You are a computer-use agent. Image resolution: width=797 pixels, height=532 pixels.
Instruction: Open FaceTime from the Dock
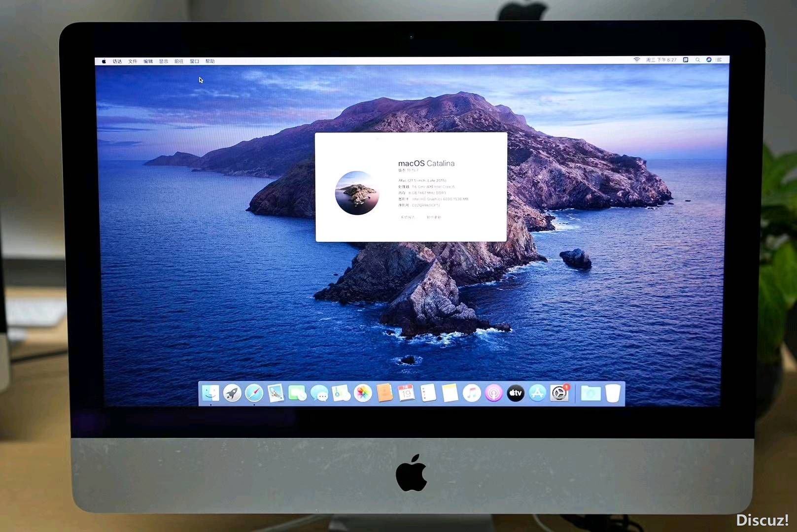[x=298, y=393]
